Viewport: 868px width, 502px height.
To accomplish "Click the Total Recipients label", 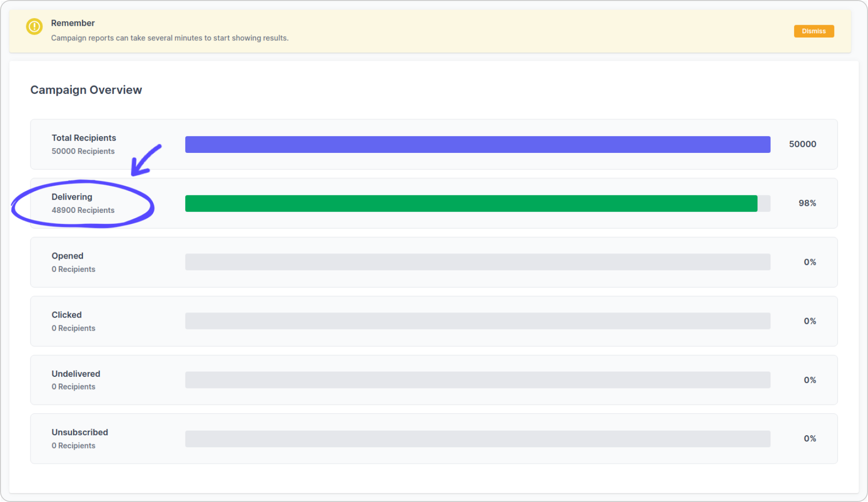I will click(84, 138).
